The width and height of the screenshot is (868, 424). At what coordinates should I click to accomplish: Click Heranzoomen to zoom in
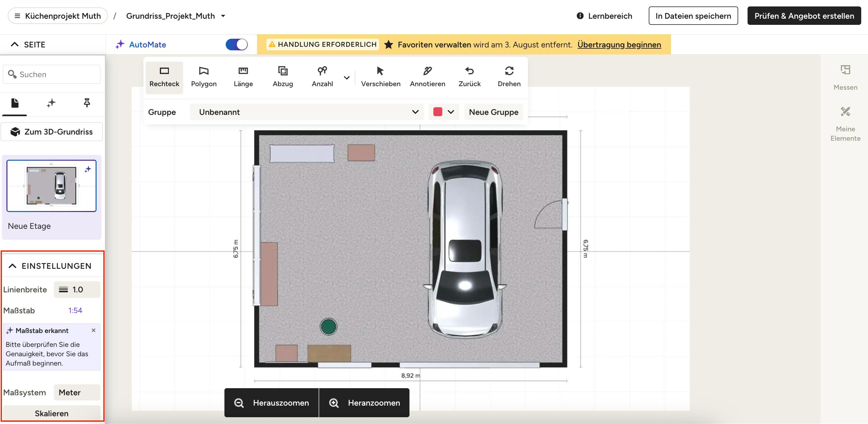pos(364,403)
